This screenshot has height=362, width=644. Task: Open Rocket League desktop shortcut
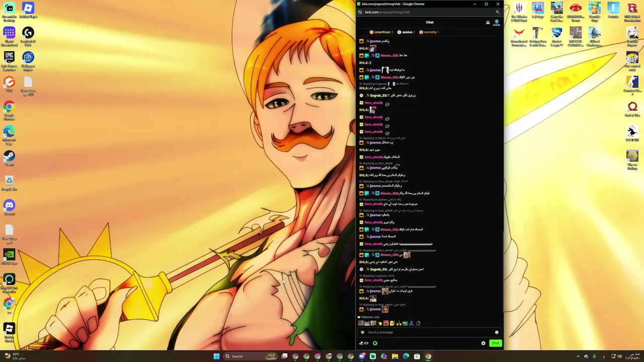(x=556, y=37)
